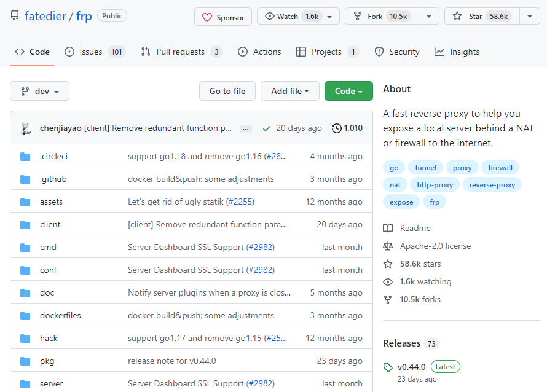Click the commit history clock icon
Screen dimensions: 547x392
click(x=336, y=128)
